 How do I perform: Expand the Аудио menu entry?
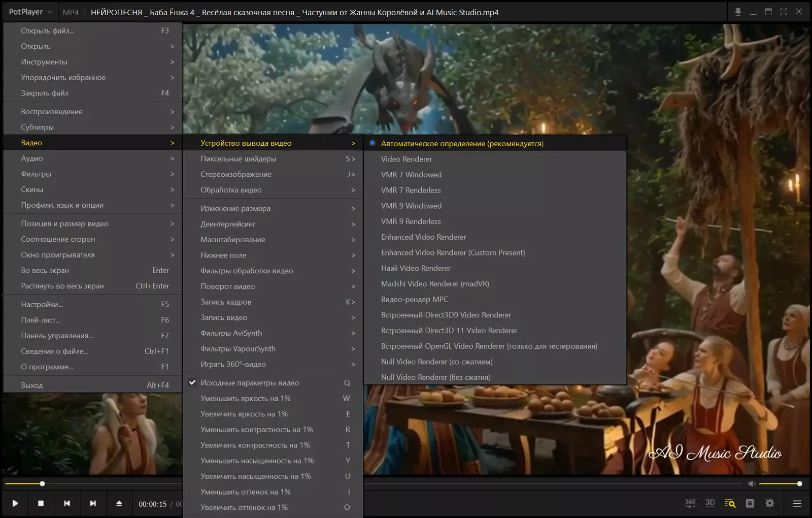pos(93,158)
